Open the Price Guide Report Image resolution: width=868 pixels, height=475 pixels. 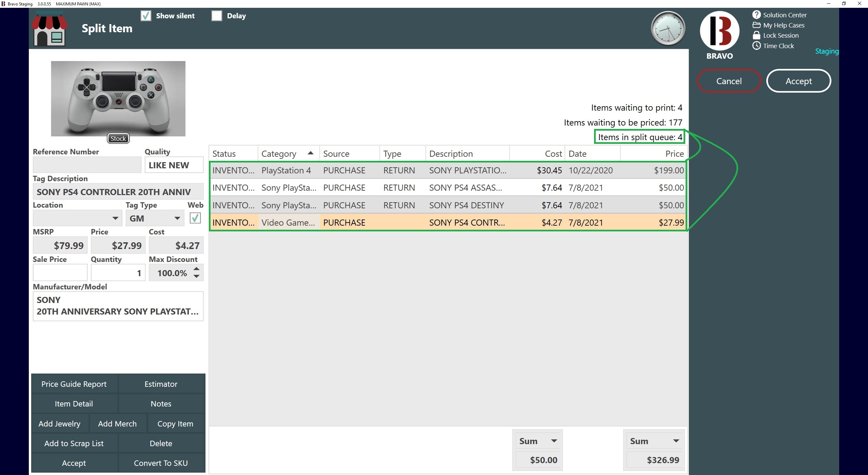(x=74, y=384)
